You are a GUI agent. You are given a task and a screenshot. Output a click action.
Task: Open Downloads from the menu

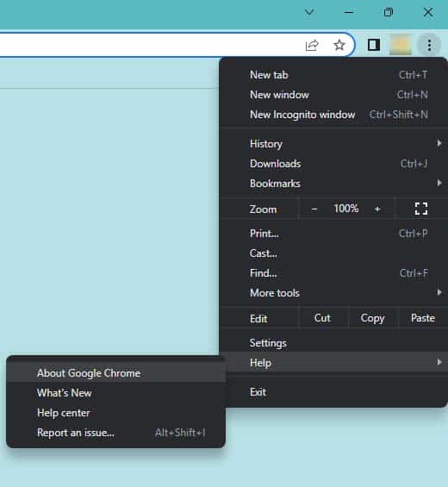coord(333,164)
